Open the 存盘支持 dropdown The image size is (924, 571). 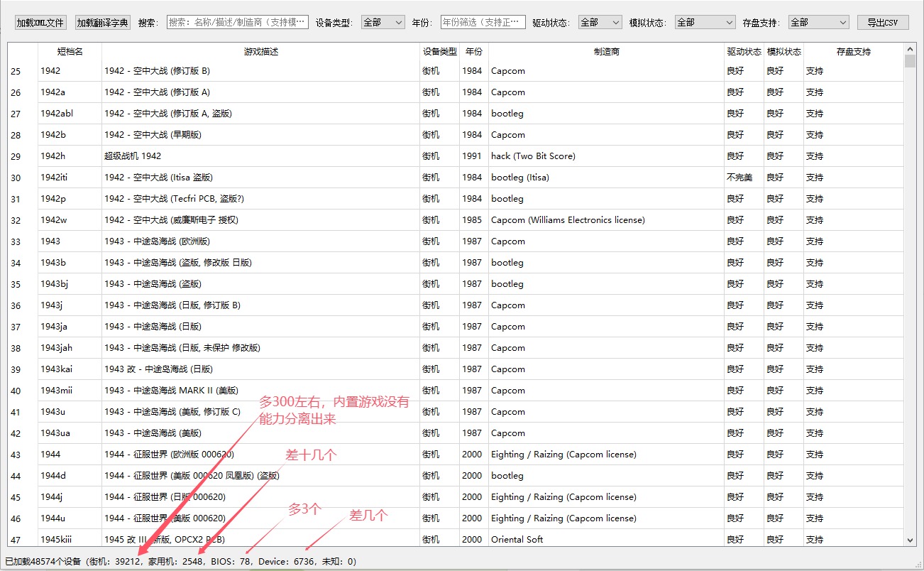[819, 23]
